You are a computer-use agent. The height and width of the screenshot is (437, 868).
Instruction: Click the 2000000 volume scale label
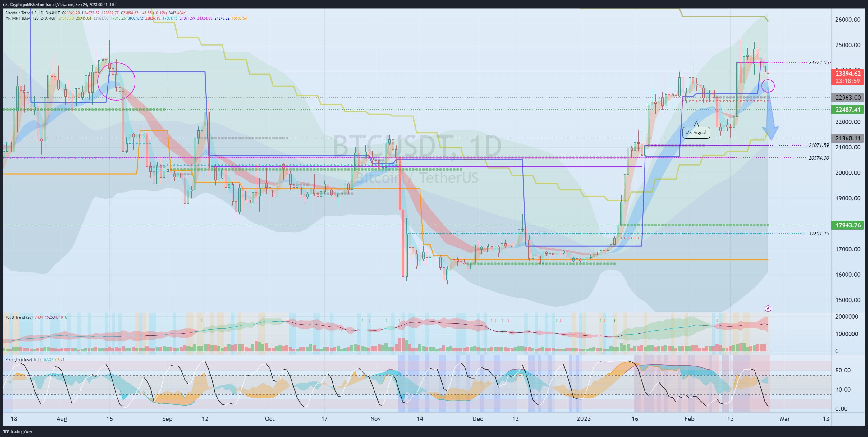847,316
